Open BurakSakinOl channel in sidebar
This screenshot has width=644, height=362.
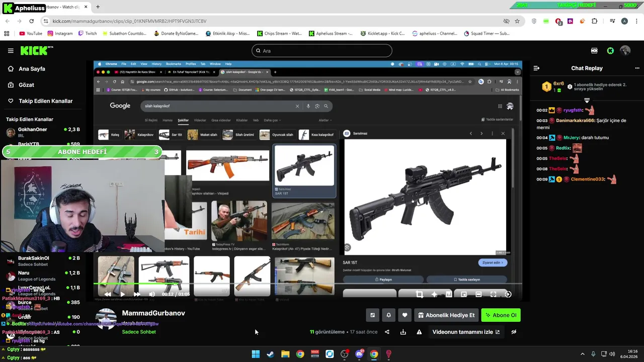click(43, 261)
